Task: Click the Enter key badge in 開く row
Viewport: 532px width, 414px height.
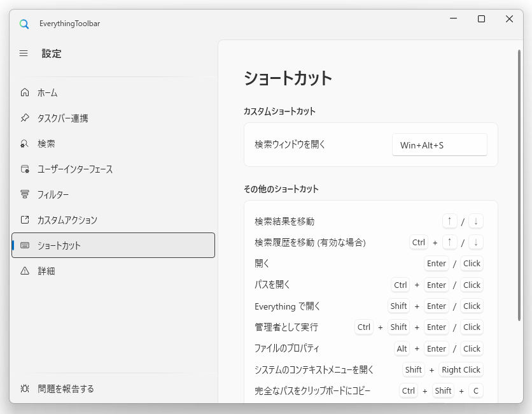Action: 437,263
